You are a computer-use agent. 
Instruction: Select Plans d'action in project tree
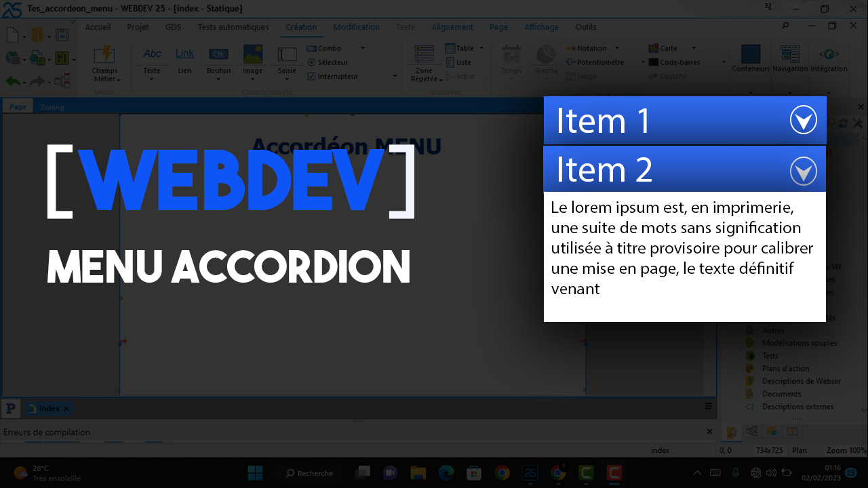click(786, 369)
